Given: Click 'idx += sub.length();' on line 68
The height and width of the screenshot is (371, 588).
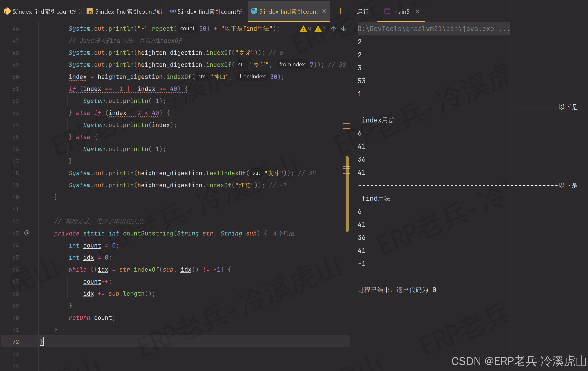Looking at the screenshot, I should 119,294.
